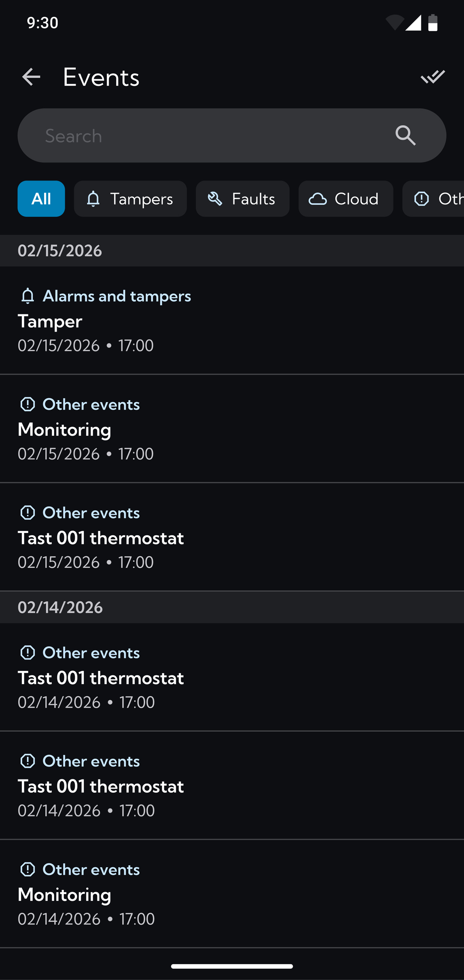Go back using the arrow icon
This screenshot has height=980, width=464.
pyautogui.click(x=31, y=77)
